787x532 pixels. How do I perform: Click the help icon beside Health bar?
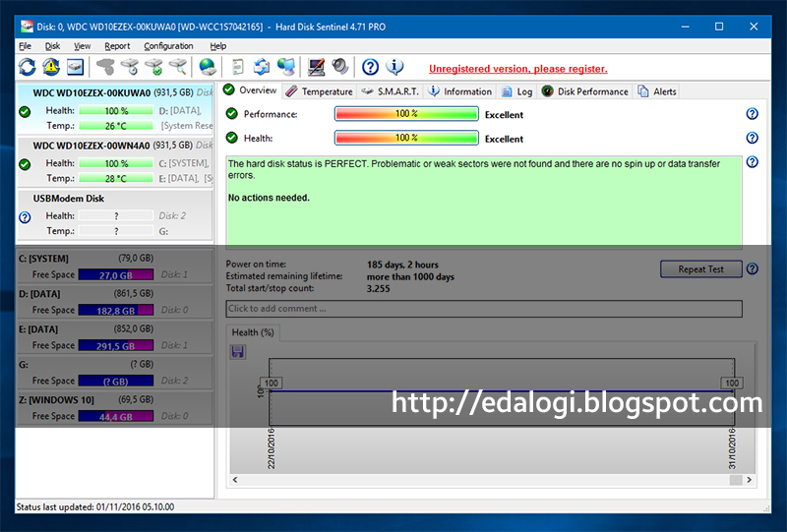(752, 138)
